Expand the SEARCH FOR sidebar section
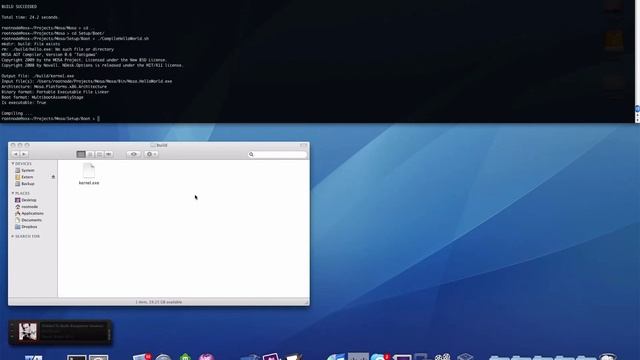The width and height of the screenshot is (640, 360). point(13,236)
